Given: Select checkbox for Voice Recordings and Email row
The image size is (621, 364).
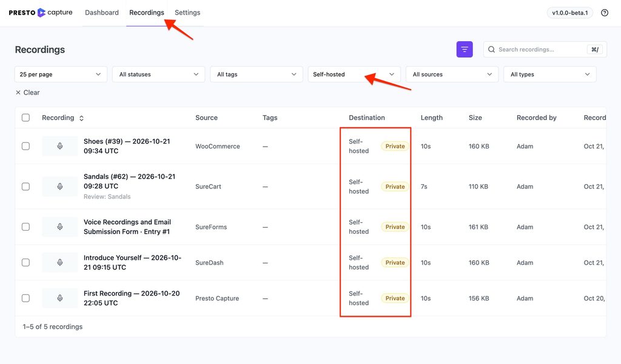Looking at the screenshot, I should (25, 227).
